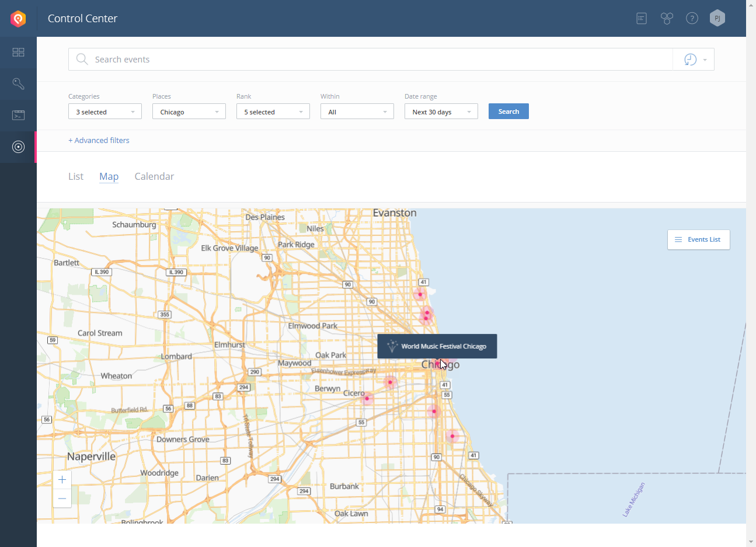Screen dimensions: 756x547
Task: Click the World Music Festival Chicago tooltip
Action: point(437,346)
